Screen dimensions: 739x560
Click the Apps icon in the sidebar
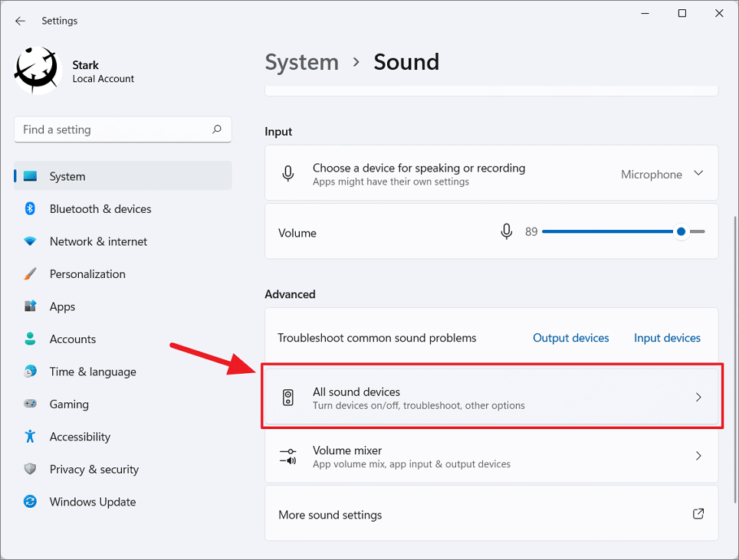pyautogui.click(x=29, y=306)
